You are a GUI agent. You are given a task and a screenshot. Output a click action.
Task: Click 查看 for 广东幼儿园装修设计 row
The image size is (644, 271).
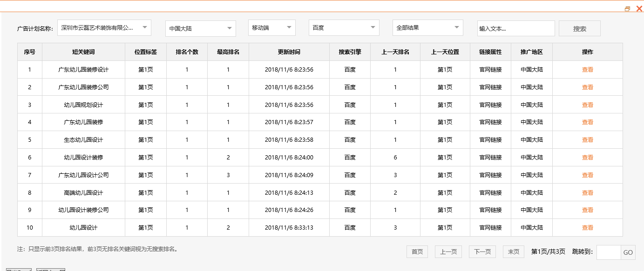click(x=588, y=69)
